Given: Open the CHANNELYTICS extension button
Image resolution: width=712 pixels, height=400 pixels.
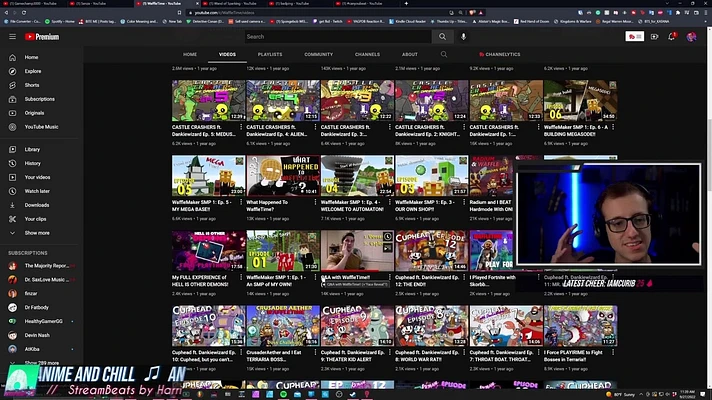Looking at the screenshot, I should click(499, 54).
